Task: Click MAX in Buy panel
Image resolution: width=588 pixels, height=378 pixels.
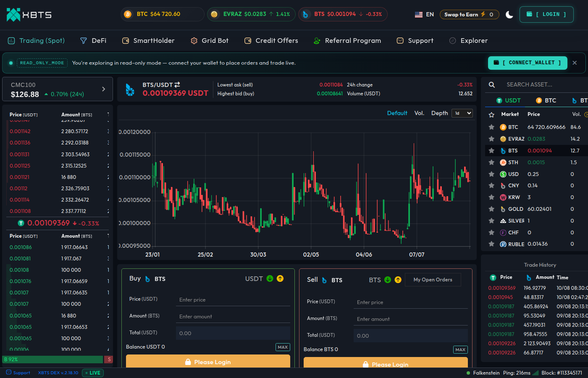Action: tap(283, 347)
